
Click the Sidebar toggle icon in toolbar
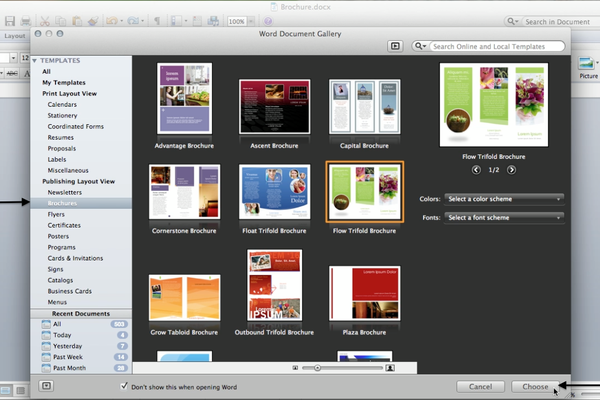pyautogui.click(x=176, y=21)
